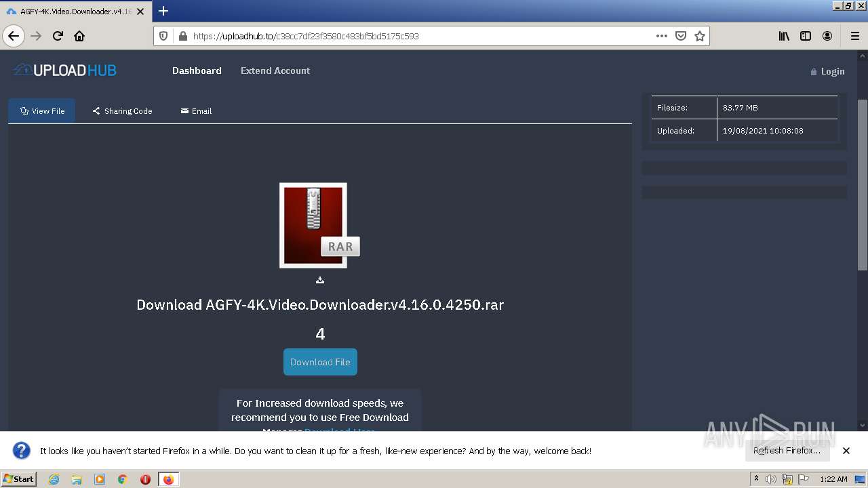Click the uploaded date 19/08/2021 10:08:08
The height and width of the screenshot is (488, 868).
763,131
